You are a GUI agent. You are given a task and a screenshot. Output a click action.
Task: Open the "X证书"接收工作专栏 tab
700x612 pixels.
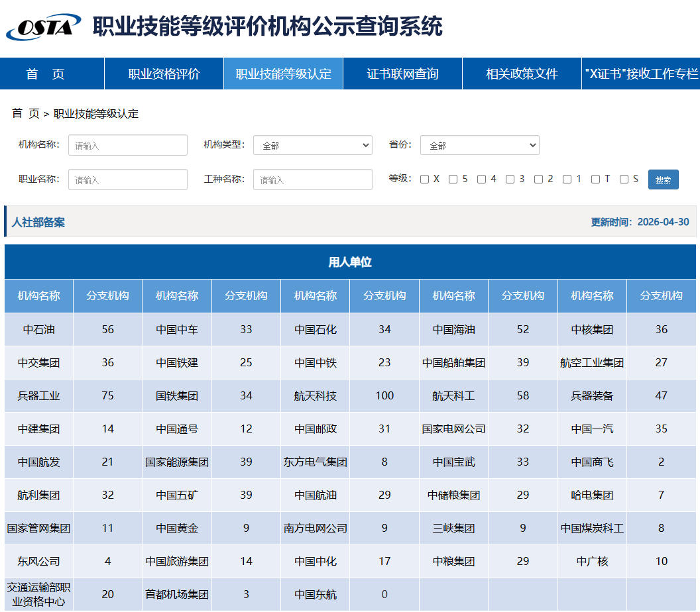point(641,74)
